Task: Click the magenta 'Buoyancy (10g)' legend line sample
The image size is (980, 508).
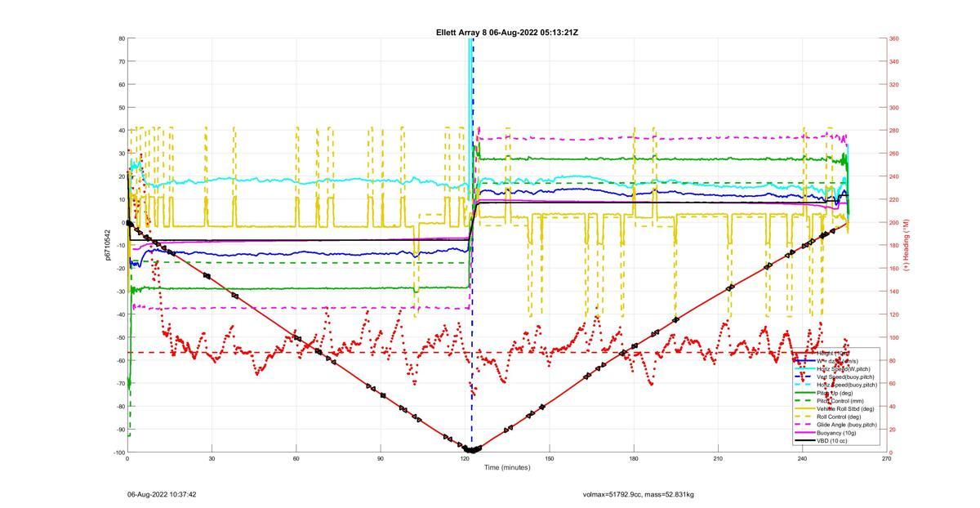Action: (x=804, y=432)
